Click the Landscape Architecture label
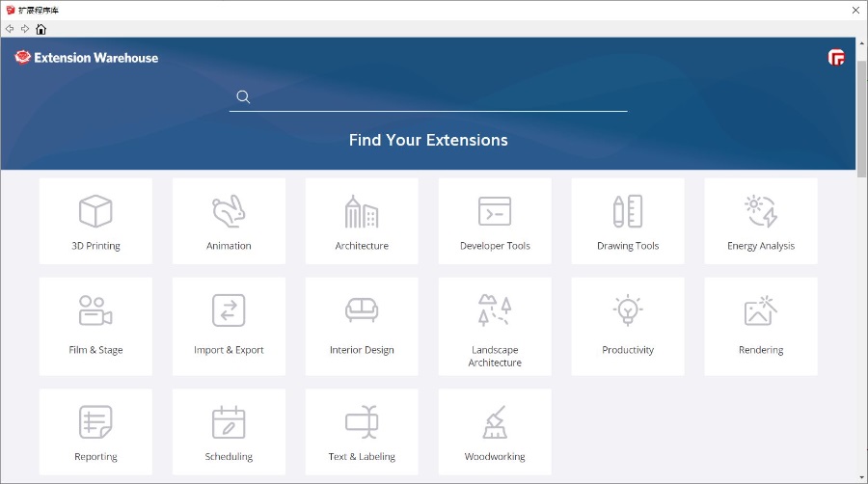Image resolution: width=868 pixels, height=484 pixels. tap(495, 356)
